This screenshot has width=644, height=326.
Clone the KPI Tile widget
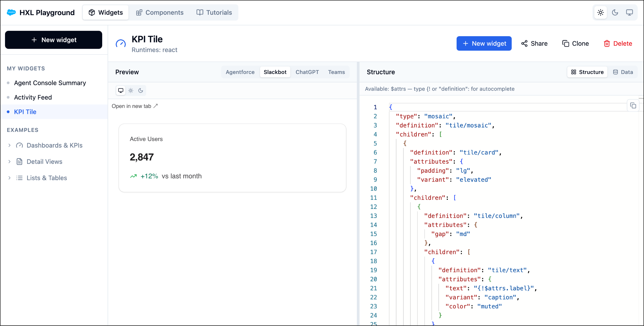point(575,43)
